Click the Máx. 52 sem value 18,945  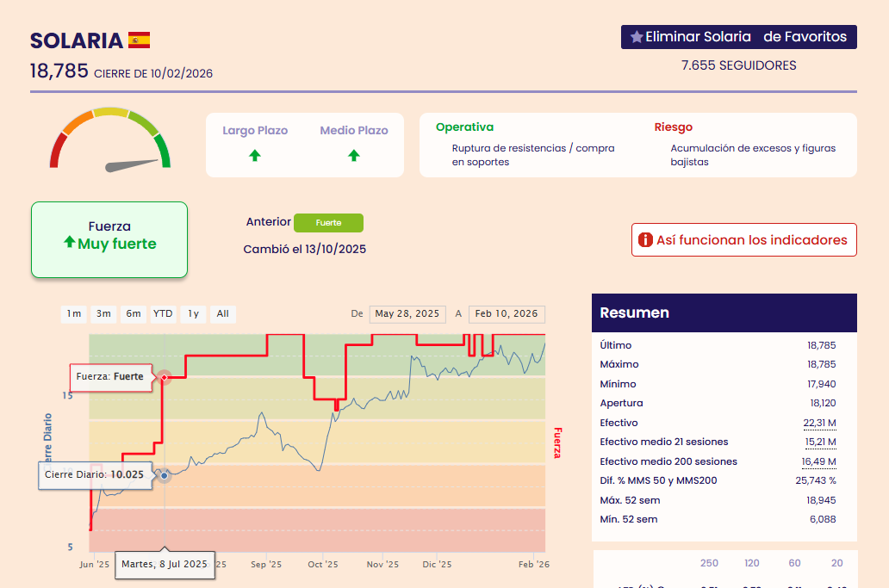(x=821, y=500)
